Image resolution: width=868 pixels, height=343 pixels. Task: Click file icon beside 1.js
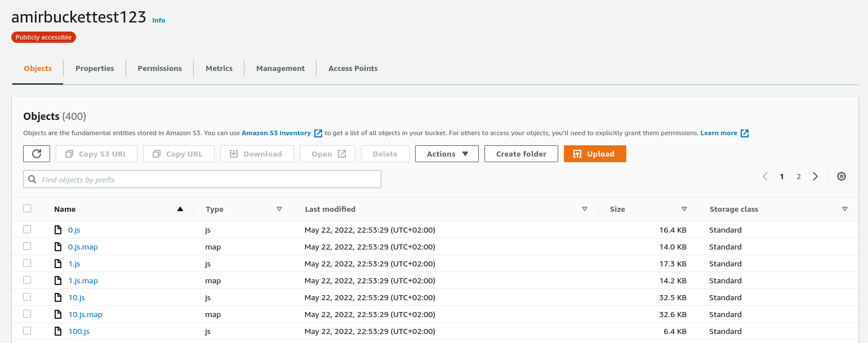point(57,264)
